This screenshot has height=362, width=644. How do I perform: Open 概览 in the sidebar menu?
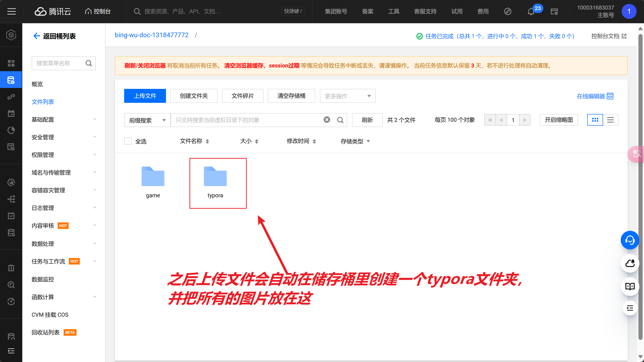click(37, 84)
